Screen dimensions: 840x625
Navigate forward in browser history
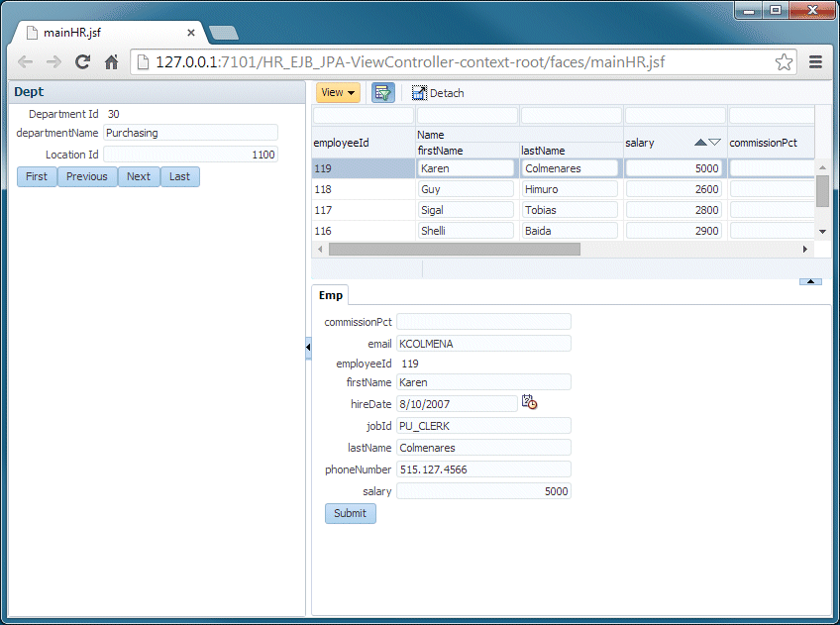click(53, 62)
